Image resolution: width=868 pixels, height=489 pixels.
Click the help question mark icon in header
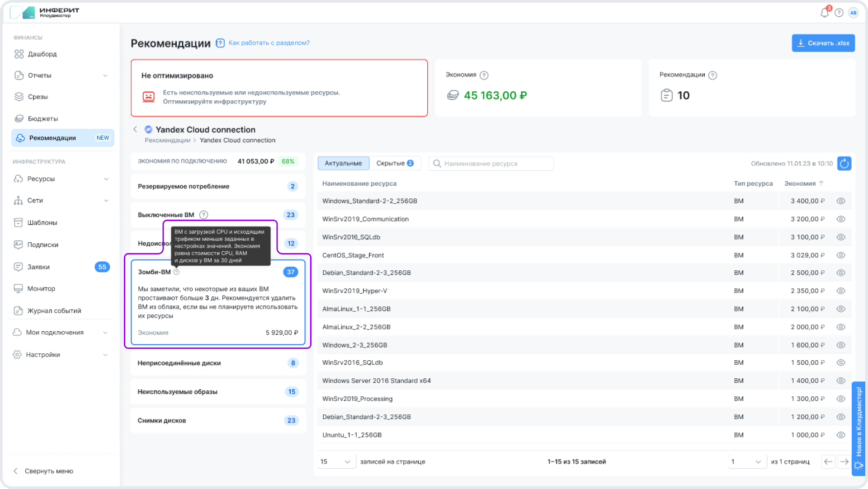[839, 13]
